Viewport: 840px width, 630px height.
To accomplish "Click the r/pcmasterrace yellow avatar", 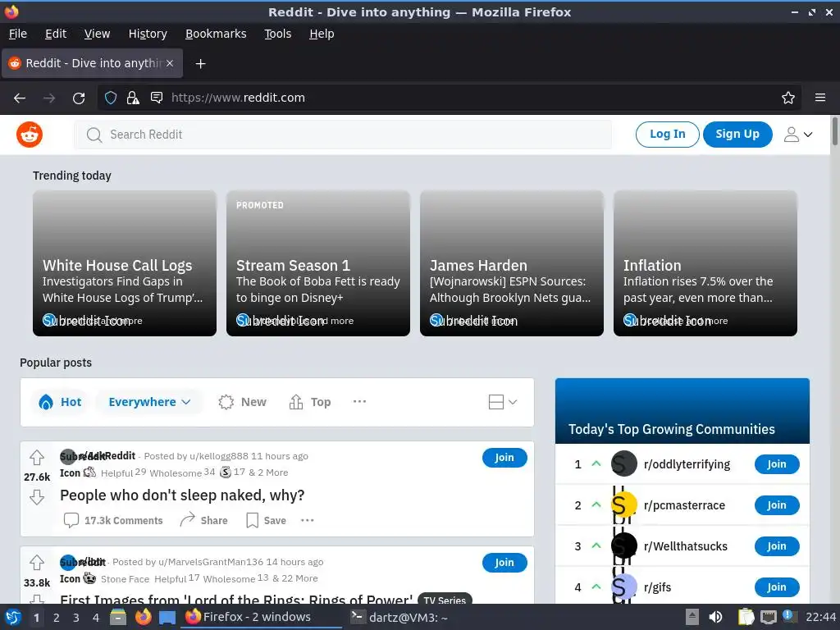I will 624,505.
